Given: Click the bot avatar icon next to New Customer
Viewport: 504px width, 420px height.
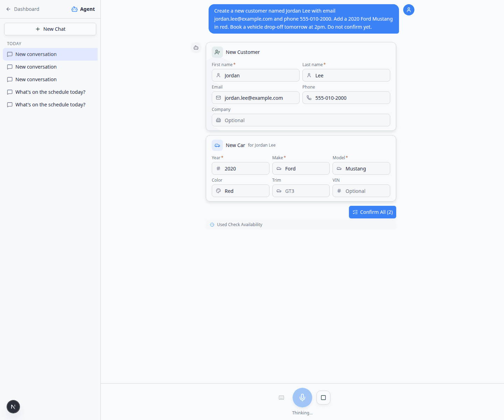Looking at the screenshot, I should coord(196,48).
